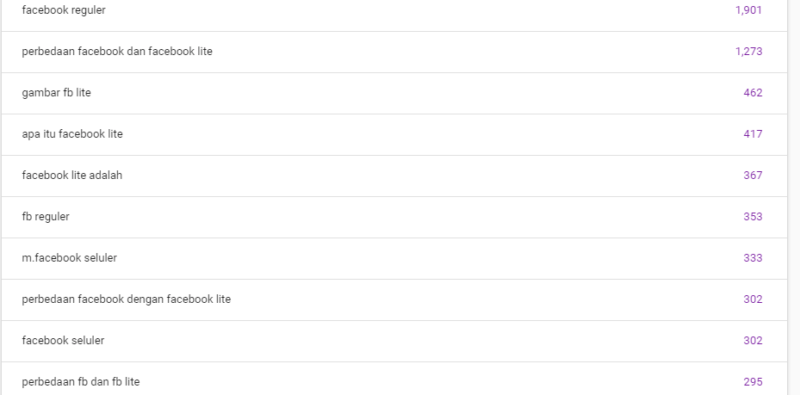Click "facebook lite adalah" keyword text
The height and width of the screenshot is (395, 800).
(72, 176)
